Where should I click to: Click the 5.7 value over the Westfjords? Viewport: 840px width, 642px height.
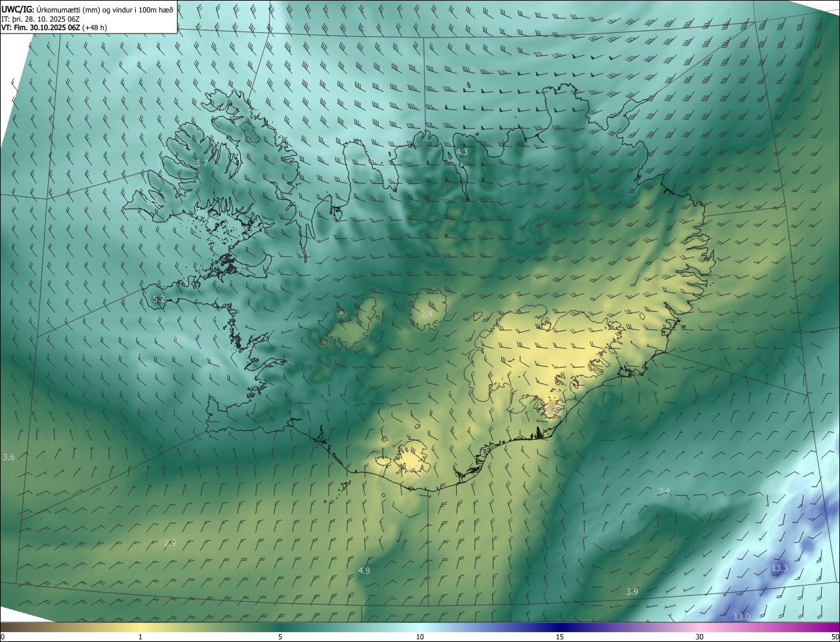(x=202, y=163)
